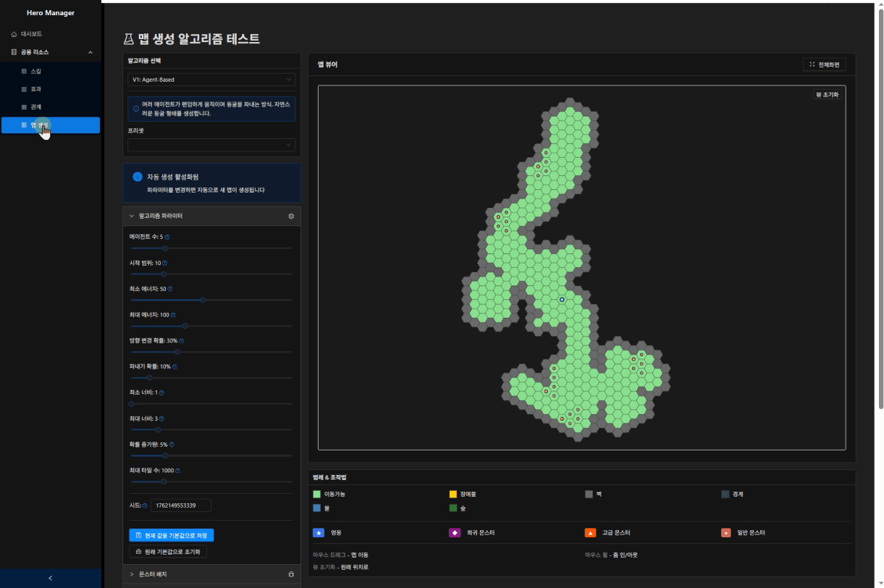Click the orange 고급 몬스터 legend icon
The width and height of the screenshot is (884, 588).
point(590,532)
